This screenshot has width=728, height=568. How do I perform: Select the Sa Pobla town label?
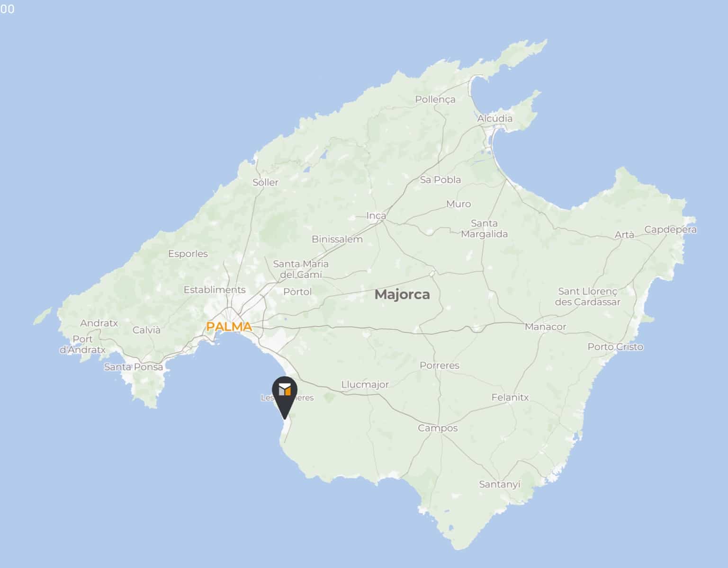[x=440, y=180]
